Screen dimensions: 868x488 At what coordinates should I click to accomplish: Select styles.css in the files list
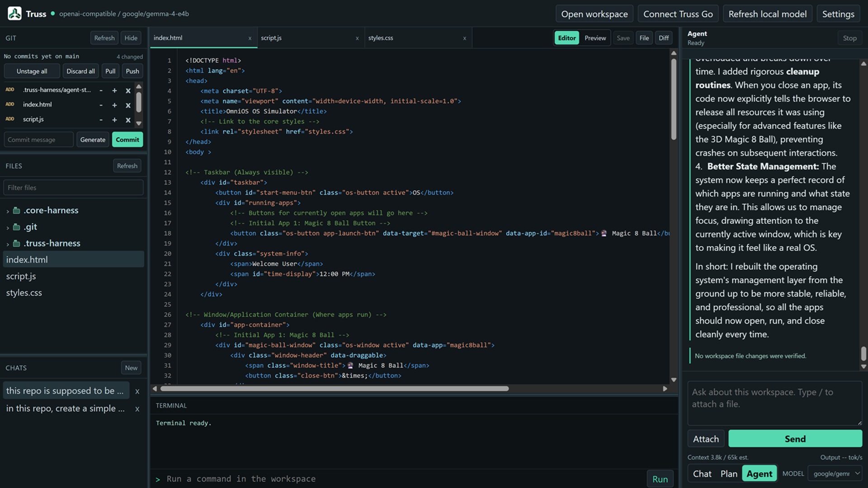73,293
